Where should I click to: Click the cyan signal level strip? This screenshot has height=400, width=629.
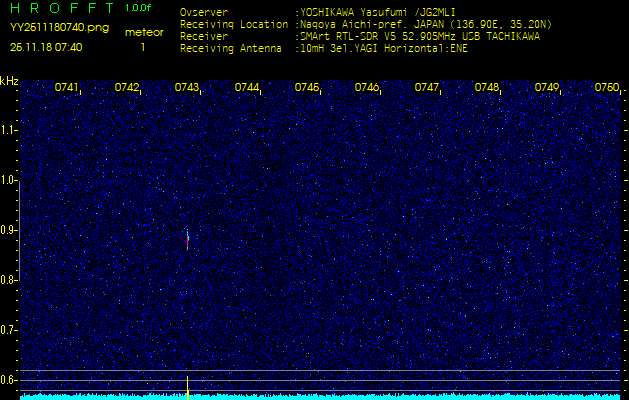(x=320, y=397)
